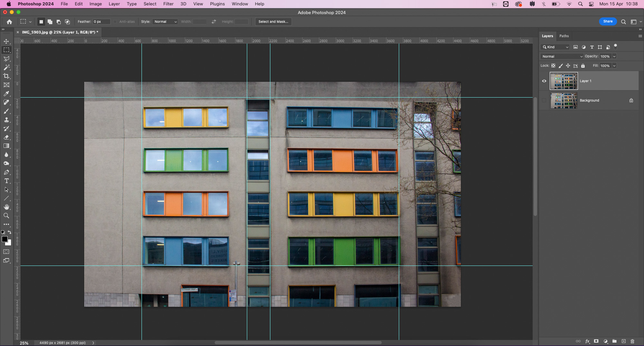Toggle lock all for the layer

pos(583,66)
